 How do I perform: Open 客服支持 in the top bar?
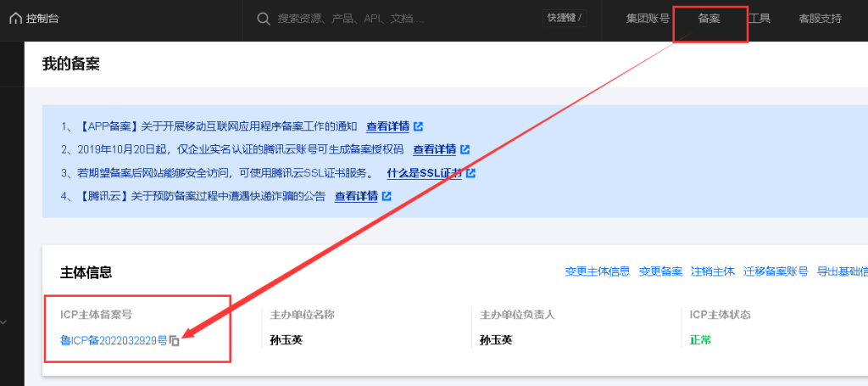820,19
